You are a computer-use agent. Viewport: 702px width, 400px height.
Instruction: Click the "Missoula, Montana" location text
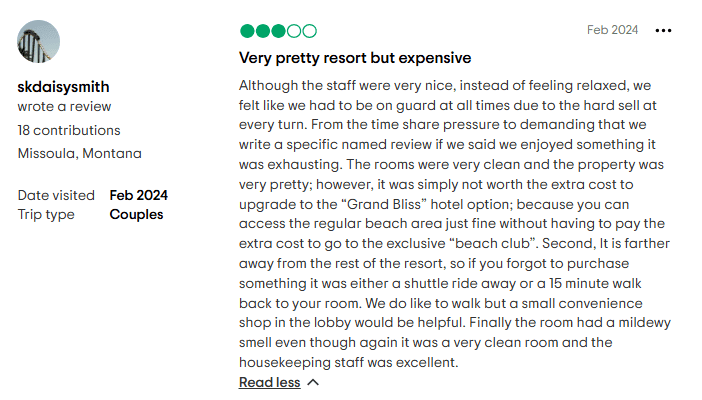(80, 153)
